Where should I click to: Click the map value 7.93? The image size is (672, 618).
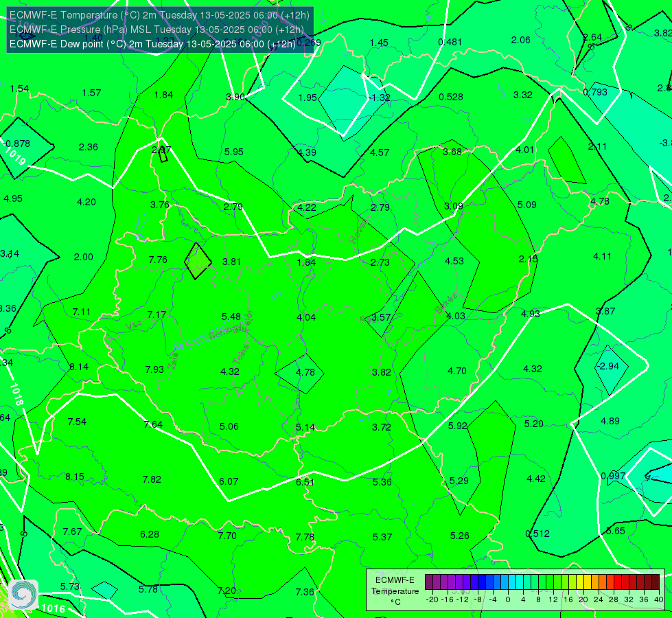click(x=154, y=369)
